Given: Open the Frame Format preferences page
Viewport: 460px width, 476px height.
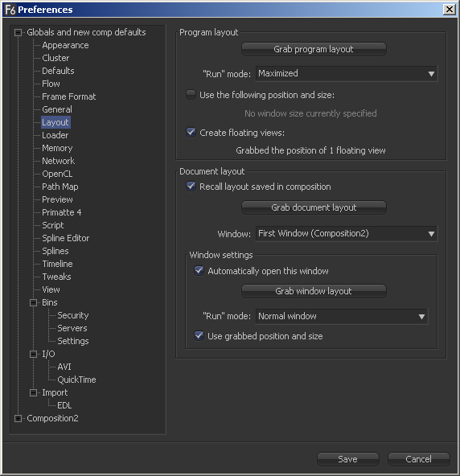Looking at the screenshot, I should pyautogui.click(x=68, y=96).
